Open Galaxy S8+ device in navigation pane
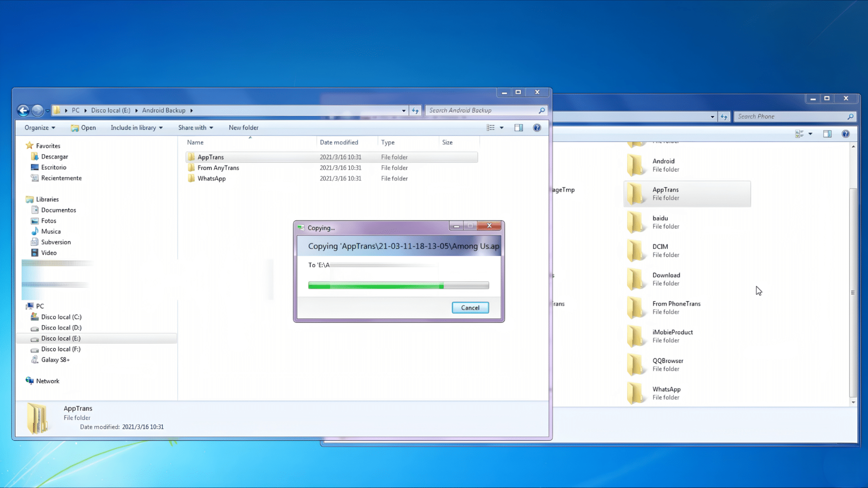 (x=55, y=360)
